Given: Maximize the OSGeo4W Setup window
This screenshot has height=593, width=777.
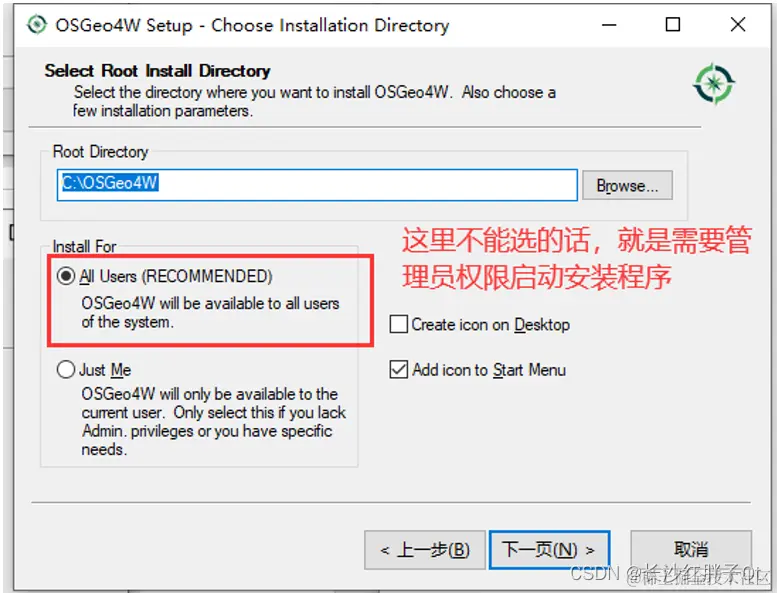Looking at the screenshot, I should (x=672, y=24).
